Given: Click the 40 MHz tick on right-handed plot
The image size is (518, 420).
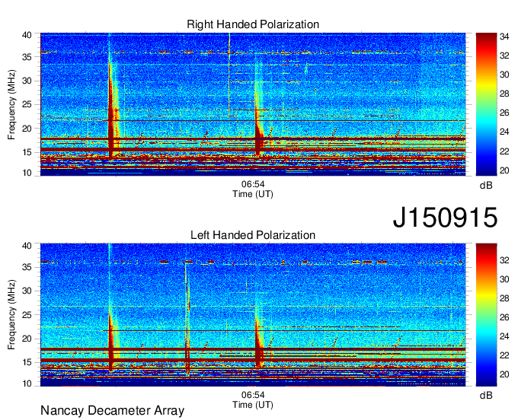Looking at the screenshot, I should 27,35.
